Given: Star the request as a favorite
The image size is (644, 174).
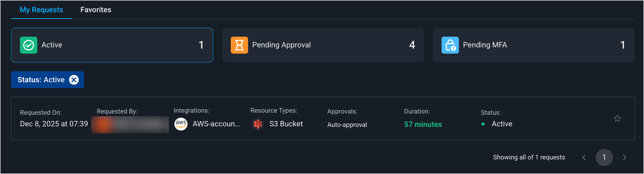Looking at the screenshot, I should click(x=617, y=119).
